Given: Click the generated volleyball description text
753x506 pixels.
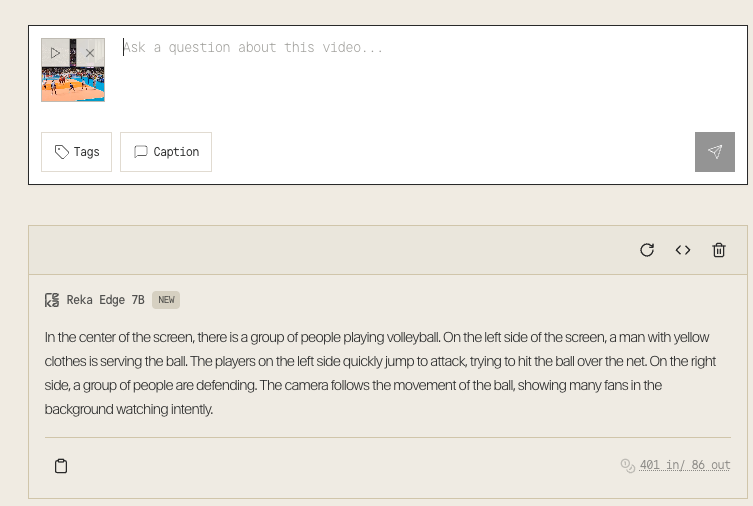Looking at the screenshot, I should click(x=380, y=373).
